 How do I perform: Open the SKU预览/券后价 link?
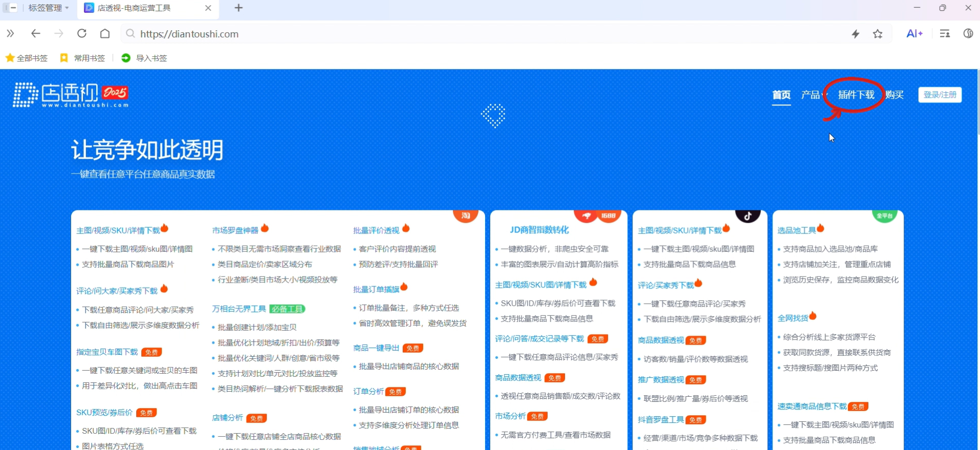coord(104,412)
